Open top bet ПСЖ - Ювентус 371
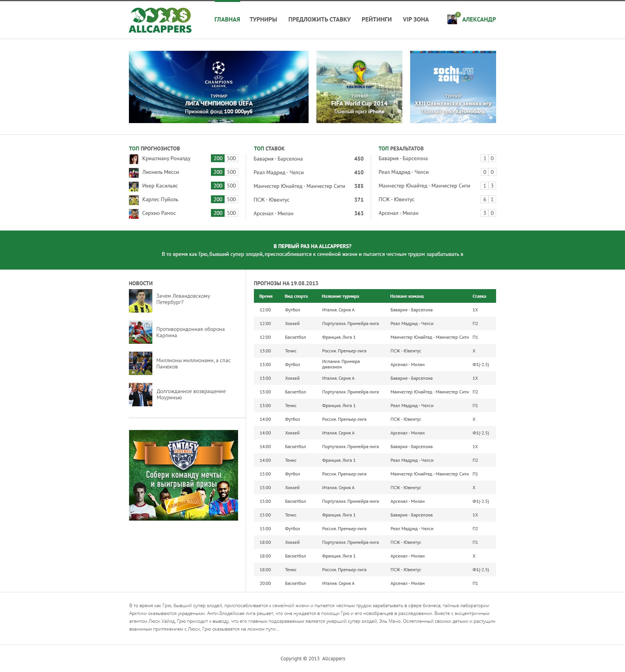 pyautogui.click(x=309, y=200)
